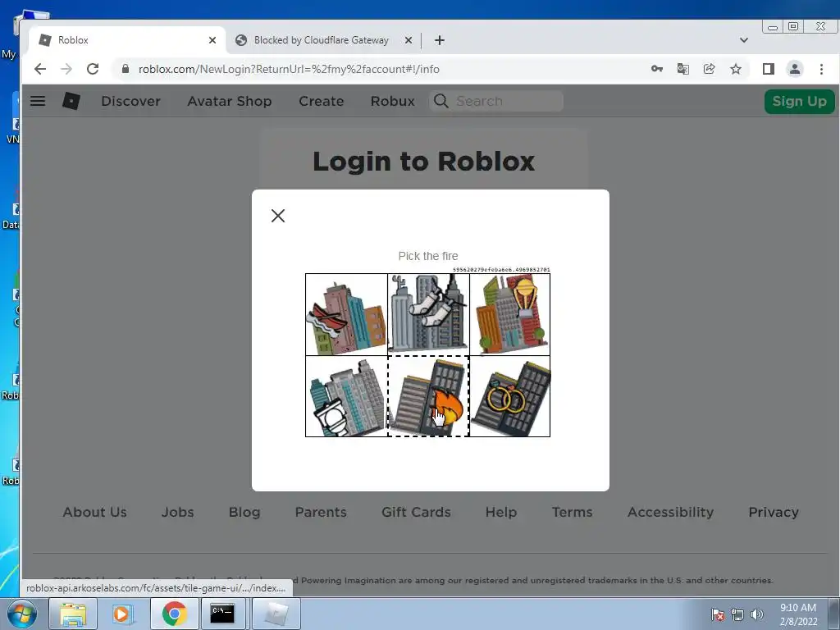Screen dimensions: 840x630
Task: Open the Gift Cards link
Action: coord(416,512)
